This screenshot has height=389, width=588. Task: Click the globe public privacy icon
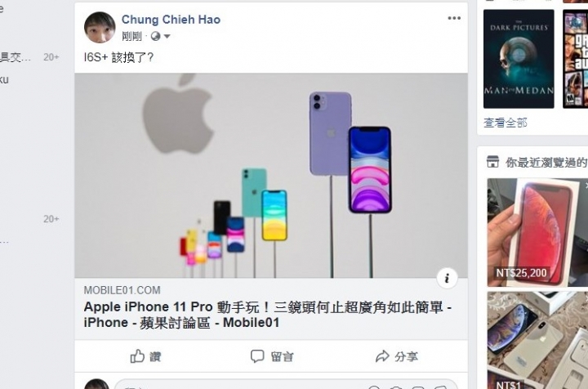coord(155,37)
